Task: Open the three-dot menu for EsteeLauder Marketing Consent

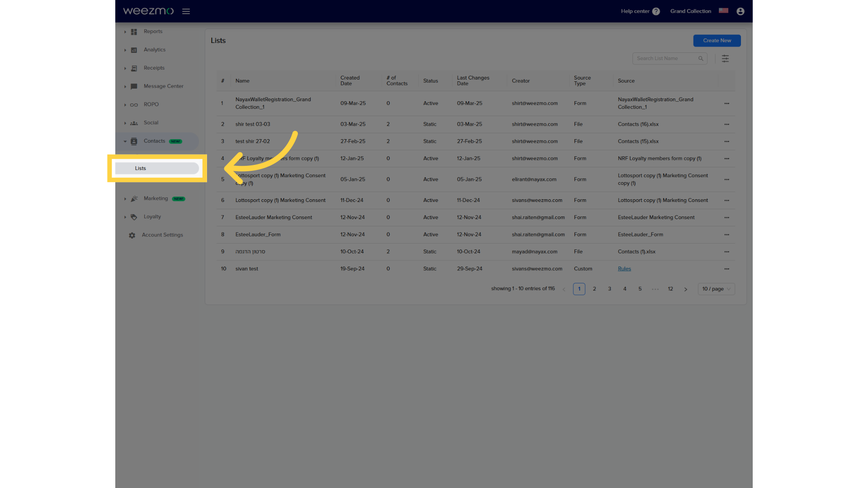Action: pyautogui.click(x=726, y=217)
